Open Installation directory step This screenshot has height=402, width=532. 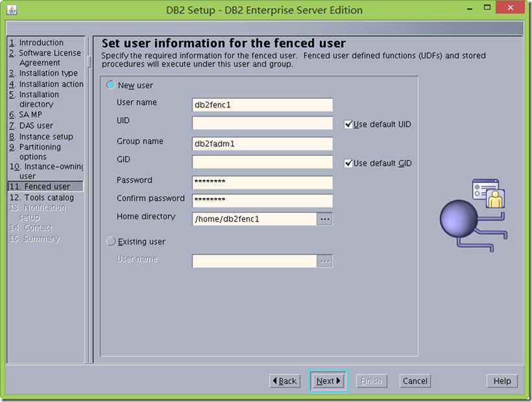34,99
